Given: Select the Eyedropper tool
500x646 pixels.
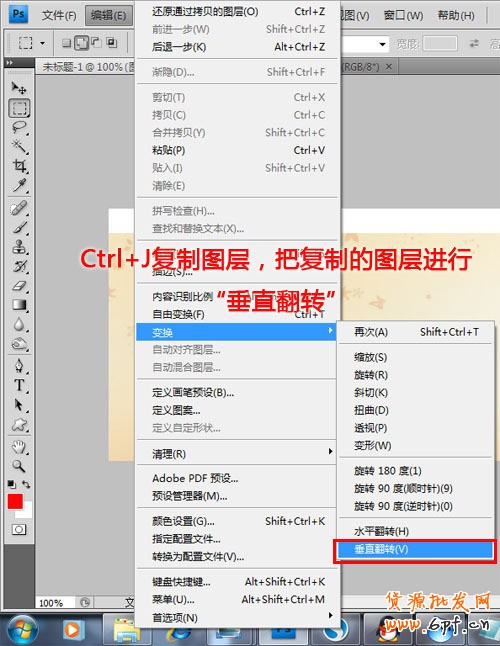Looking at the screenshot, I should tap(19, 186).
